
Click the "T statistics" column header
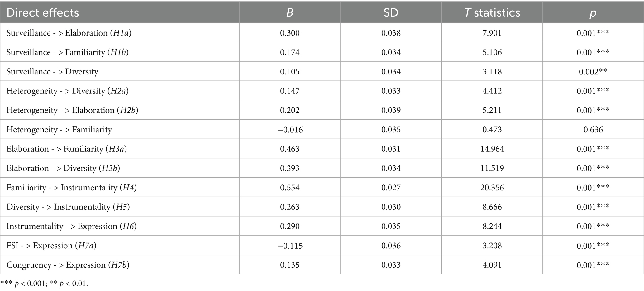tap(492, 13)
